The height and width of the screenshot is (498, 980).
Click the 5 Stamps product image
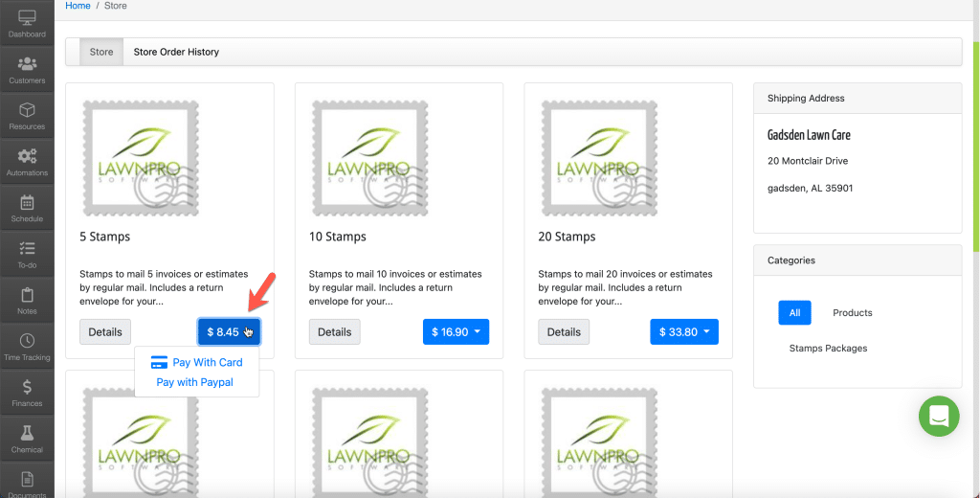tap(142, 158)
